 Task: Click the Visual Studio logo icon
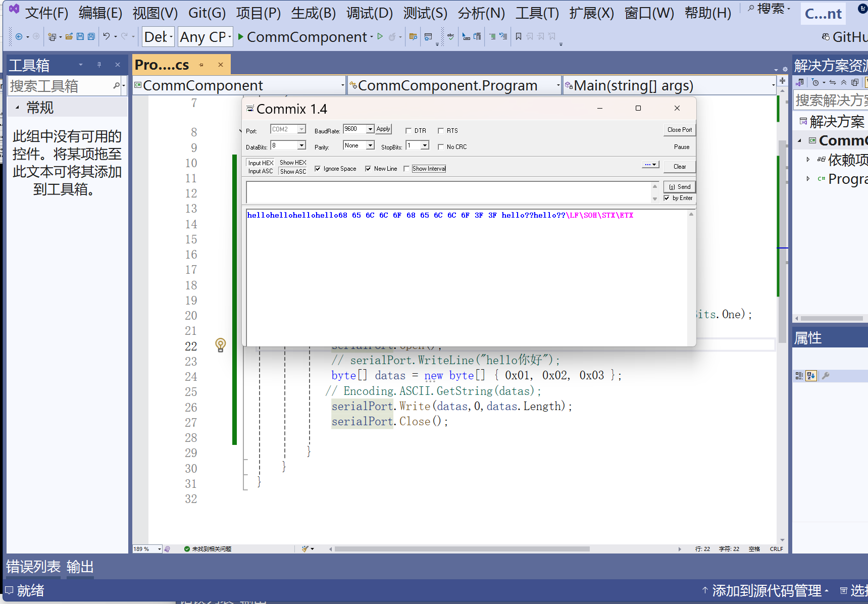coord(14,9)
